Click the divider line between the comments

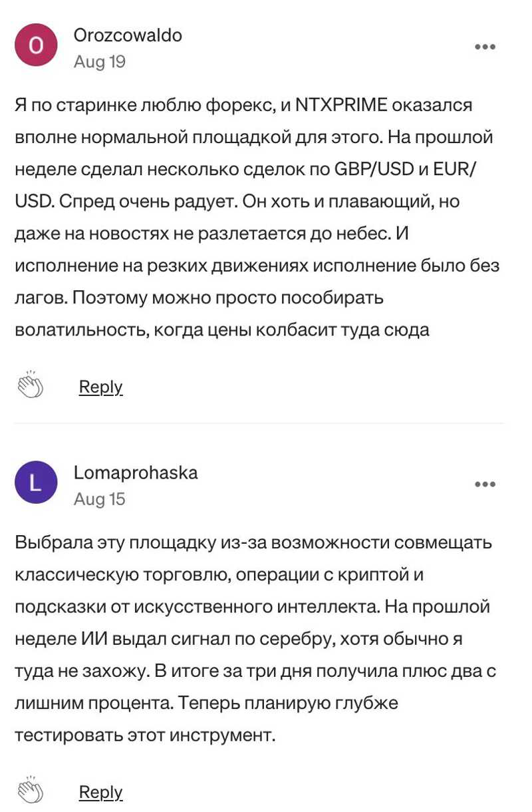(259, 423)
